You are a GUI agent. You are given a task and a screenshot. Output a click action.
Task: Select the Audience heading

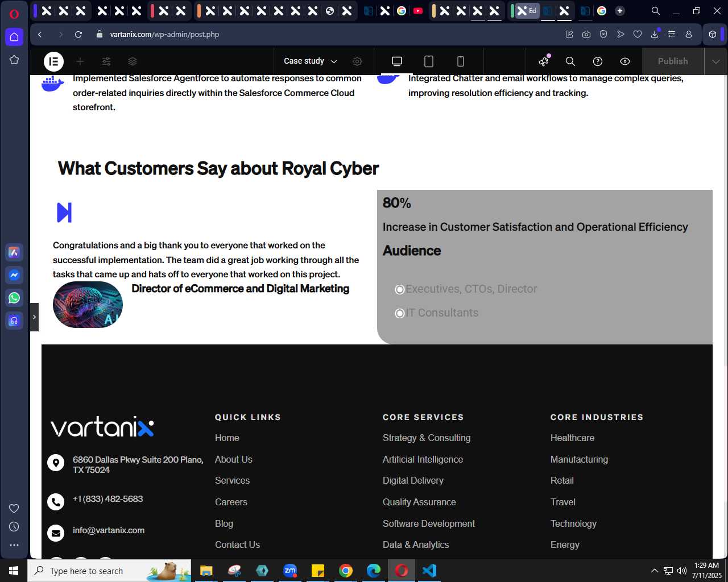click(x=412, y=251)
